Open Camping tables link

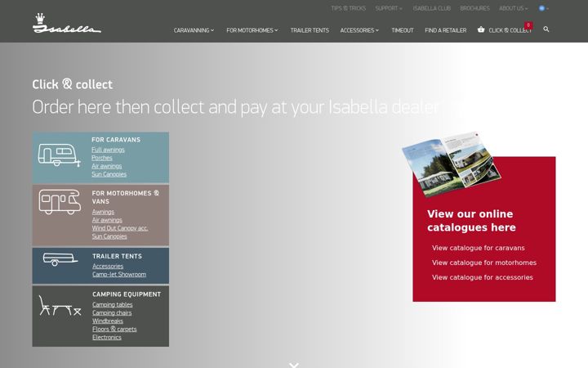tap(113, 304)
